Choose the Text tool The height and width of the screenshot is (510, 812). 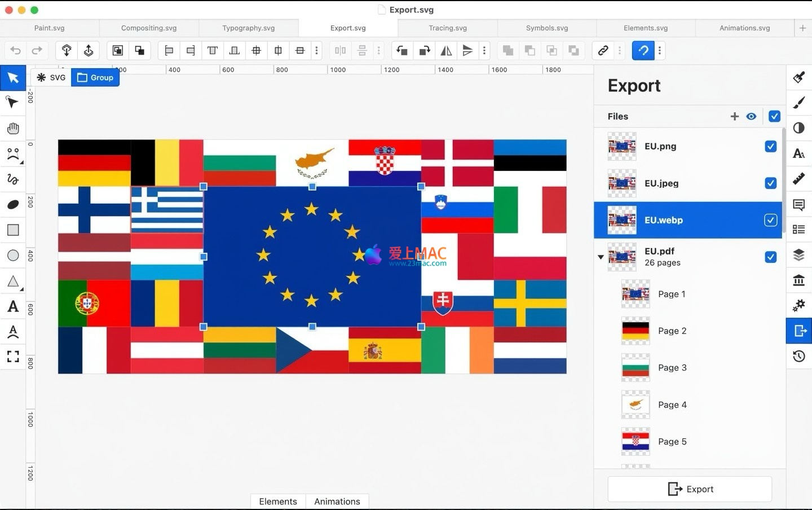tap(13, 306)
